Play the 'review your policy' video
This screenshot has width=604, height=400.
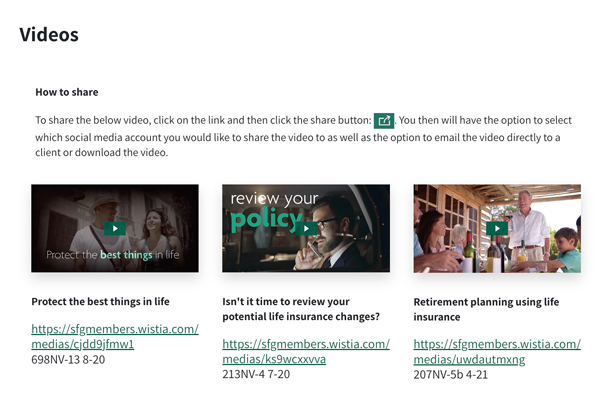coord(306,229)
